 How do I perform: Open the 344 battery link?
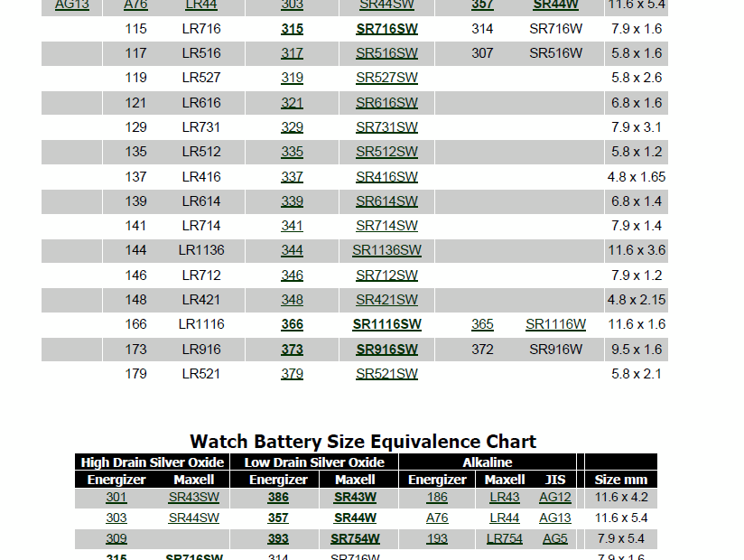[x=292, y=250]
